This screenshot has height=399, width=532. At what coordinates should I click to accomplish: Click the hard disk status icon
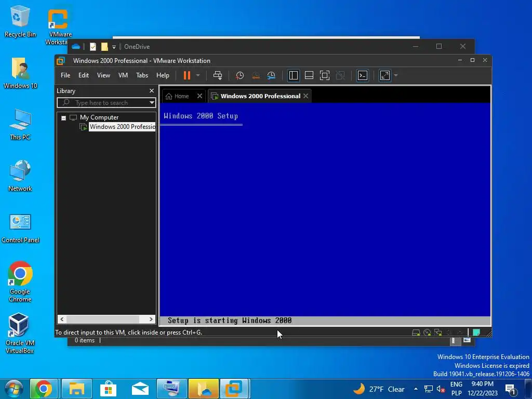[416, 332]
